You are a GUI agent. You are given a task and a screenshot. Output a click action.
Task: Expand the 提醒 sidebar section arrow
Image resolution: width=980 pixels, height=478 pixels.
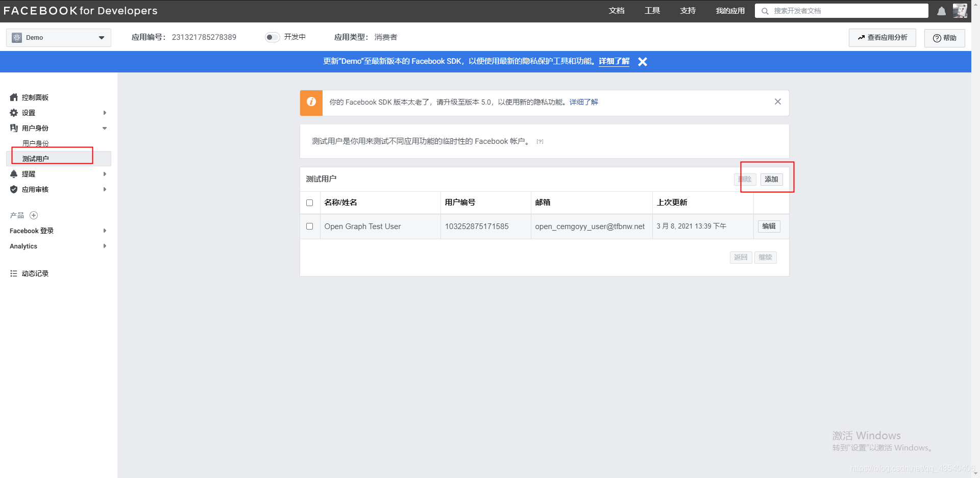click(x=105, y=174)
